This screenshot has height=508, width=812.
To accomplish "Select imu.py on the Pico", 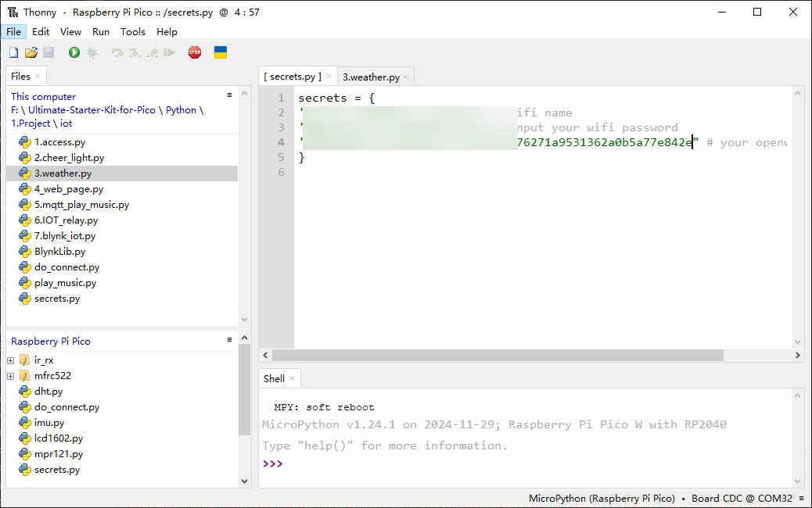I will (x=49, y=423).
